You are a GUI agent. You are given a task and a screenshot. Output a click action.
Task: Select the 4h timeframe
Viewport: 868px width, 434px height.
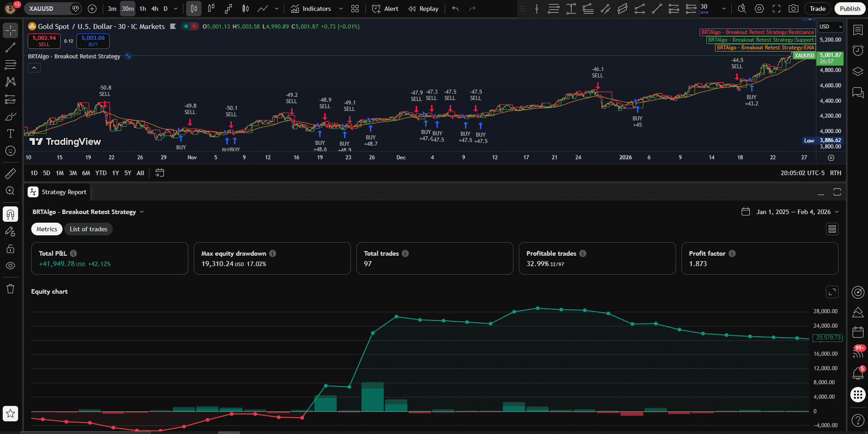coord(155,9)
